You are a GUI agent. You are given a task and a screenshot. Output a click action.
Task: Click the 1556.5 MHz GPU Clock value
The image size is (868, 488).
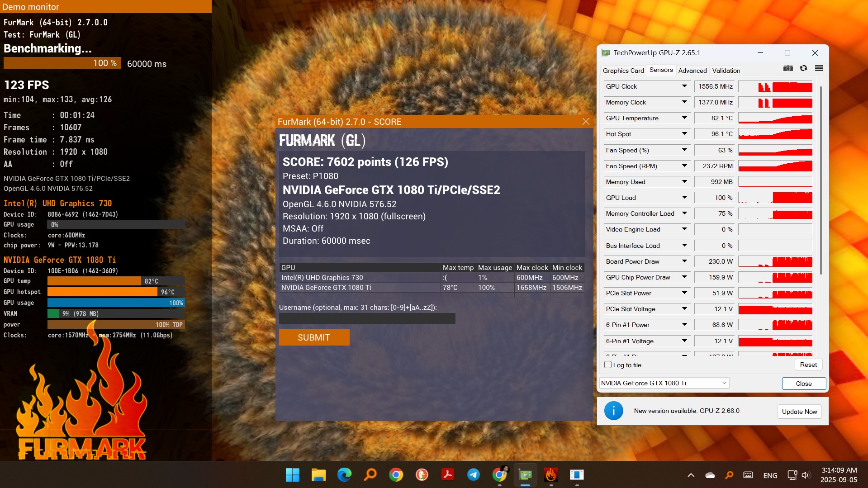pyautogui.click(x=715, y=86)
